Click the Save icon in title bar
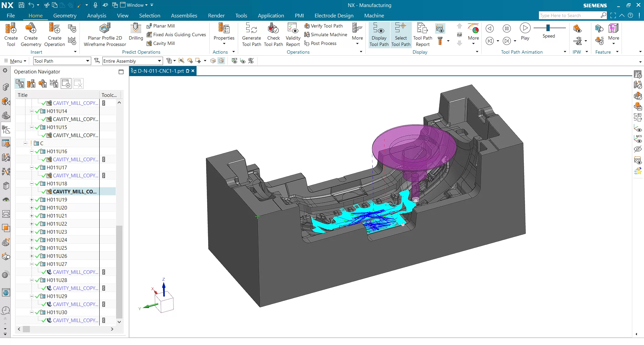The width and height of the screenshot is (644, 345). pos(21,5)
